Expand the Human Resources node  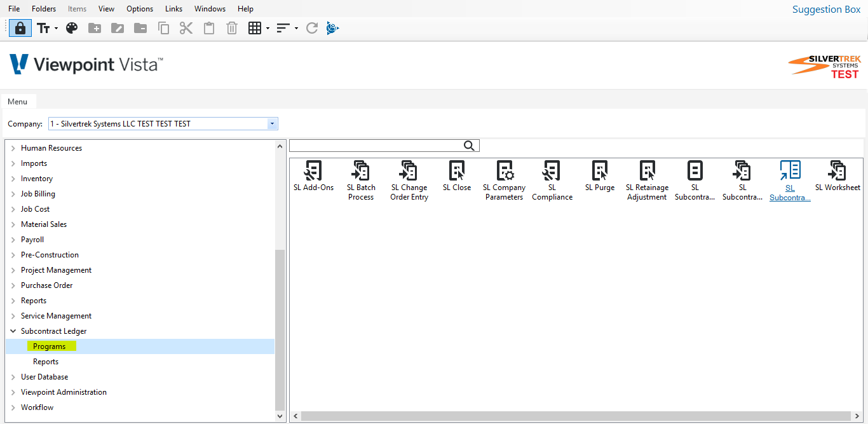(13, 148)
